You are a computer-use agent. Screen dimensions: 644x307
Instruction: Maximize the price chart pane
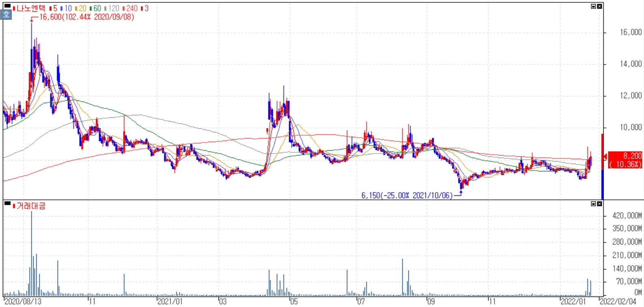click(x=594, y=6)
